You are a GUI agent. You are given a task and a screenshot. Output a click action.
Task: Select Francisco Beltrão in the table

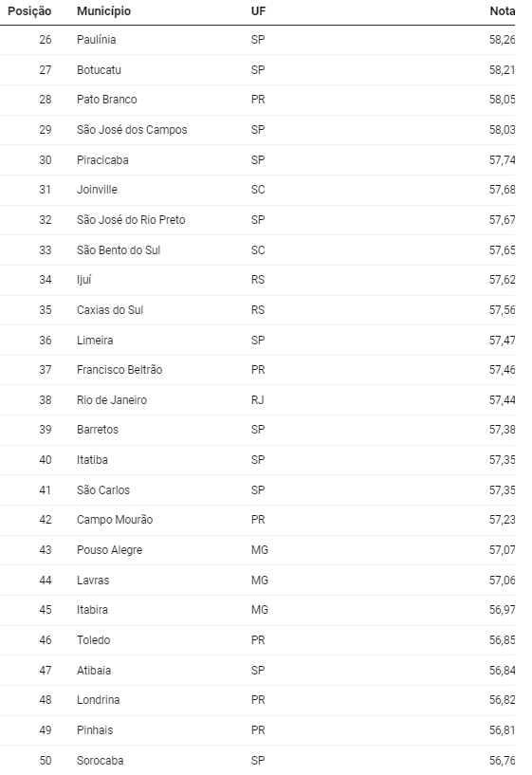(119, 370)
